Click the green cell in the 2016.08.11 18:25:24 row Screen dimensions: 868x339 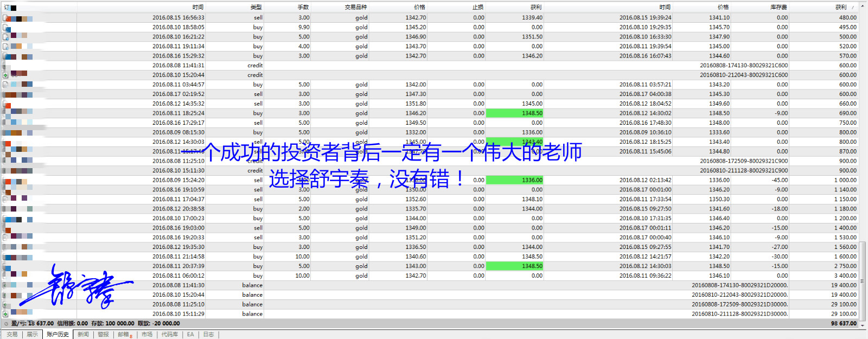pos(514,113)
